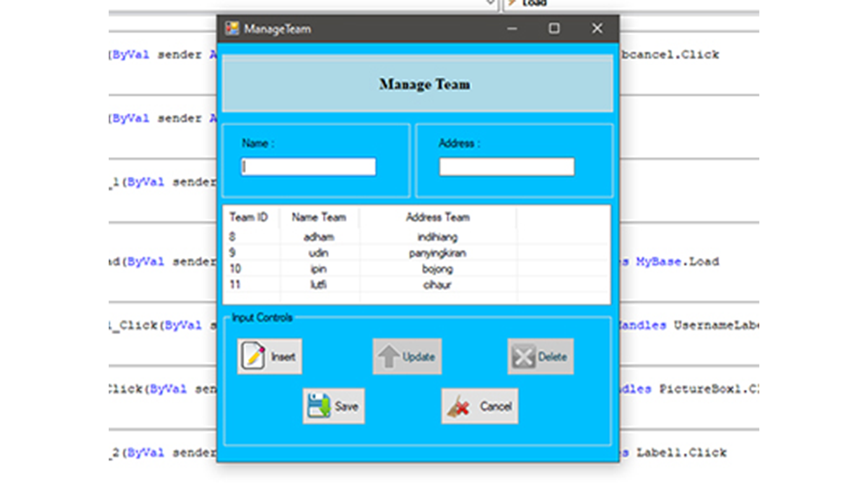Click the Name : label
Viewport: 868px width, 488px height.
(x=258, y=144)
